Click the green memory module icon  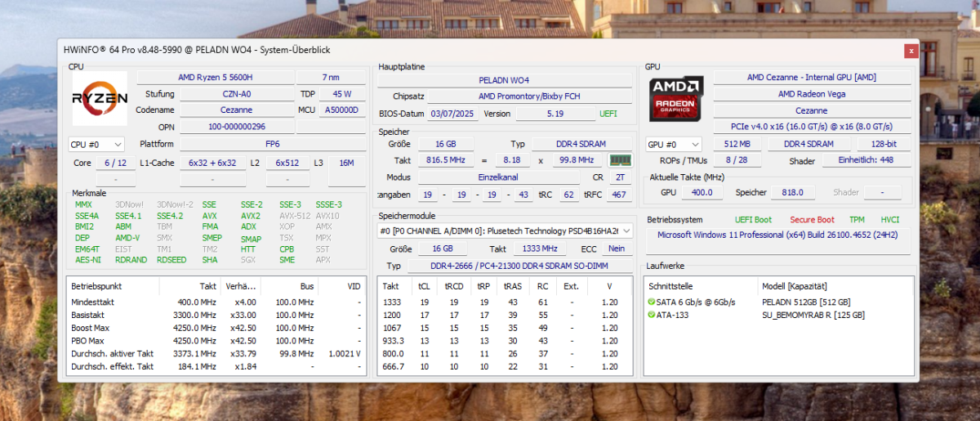[621, 160]
